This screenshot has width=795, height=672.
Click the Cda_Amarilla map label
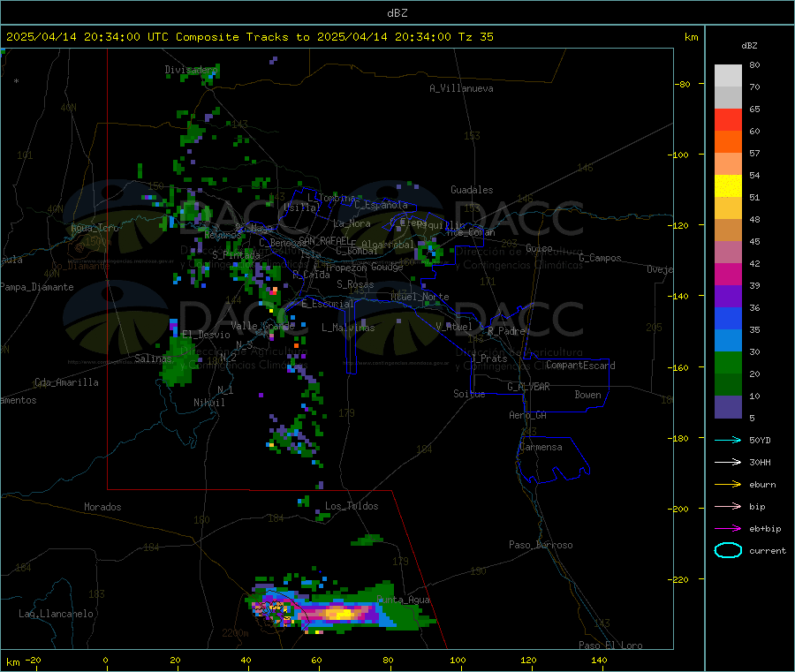[x=66, y=382]
